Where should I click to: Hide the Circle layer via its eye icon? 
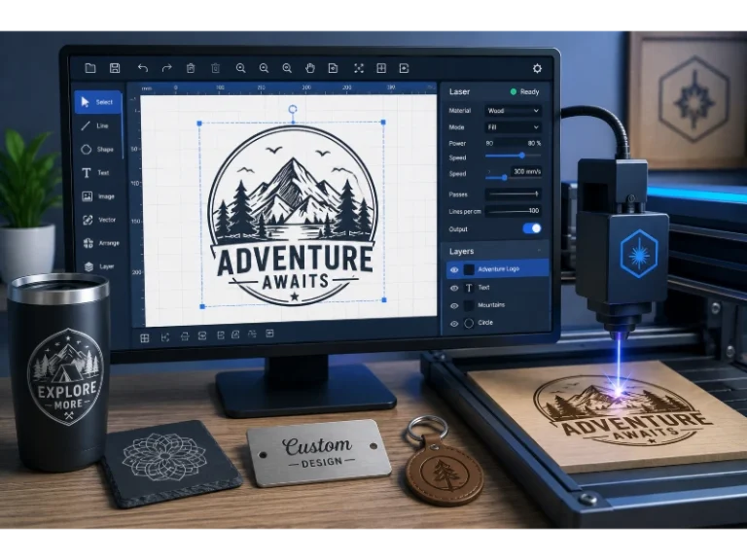[454, 324]
